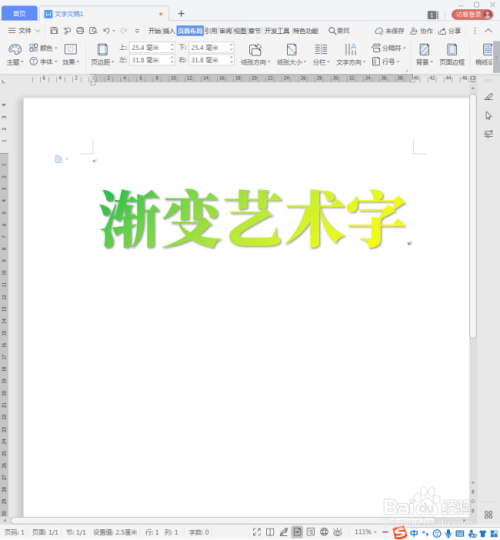Click the 页面: 1/1 status entry

click(45, 532)
